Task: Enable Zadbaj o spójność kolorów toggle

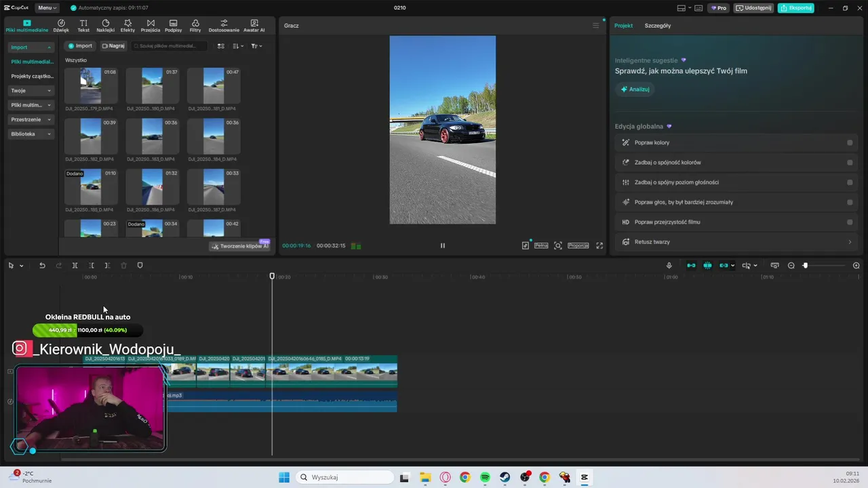Action: (x=850, y=163)
